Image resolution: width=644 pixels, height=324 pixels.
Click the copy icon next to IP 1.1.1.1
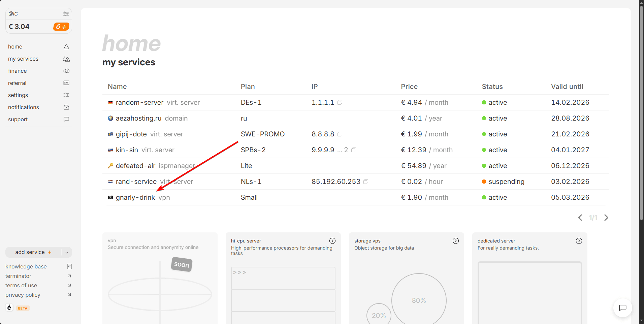click(340, 103)
